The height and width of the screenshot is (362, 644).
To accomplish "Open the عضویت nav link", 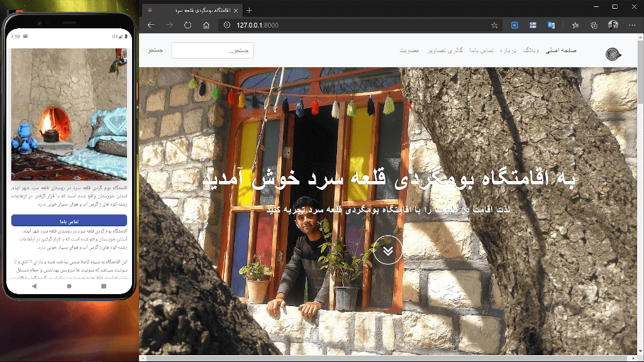I will pos(409,50).
